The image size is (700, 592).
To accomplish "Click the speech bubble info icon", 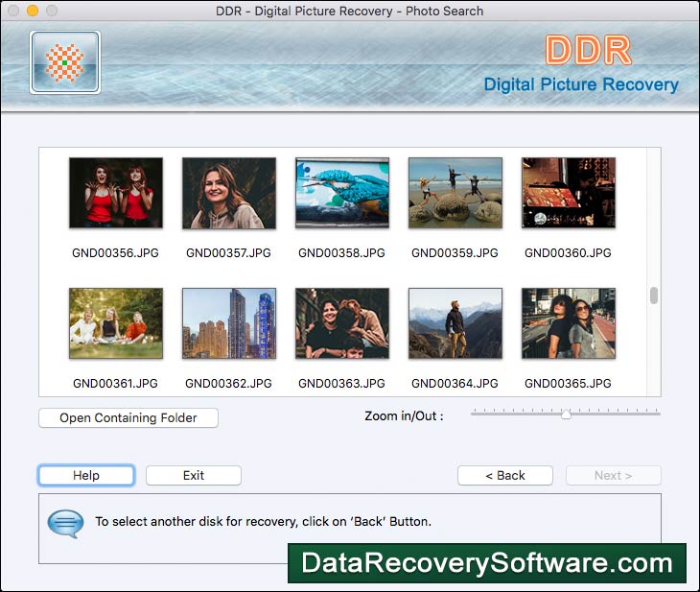I will 65,523.
